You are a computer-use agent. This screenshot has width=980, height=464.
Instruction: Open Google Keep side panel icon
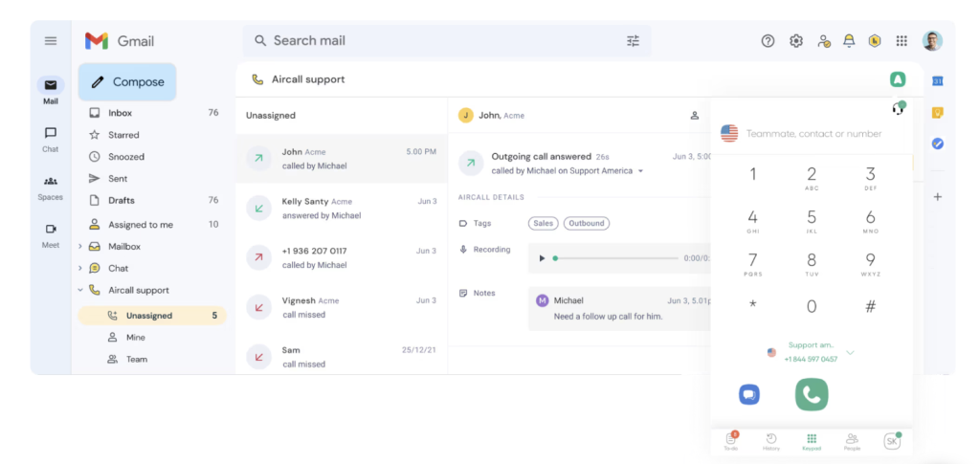pos(937,112)
